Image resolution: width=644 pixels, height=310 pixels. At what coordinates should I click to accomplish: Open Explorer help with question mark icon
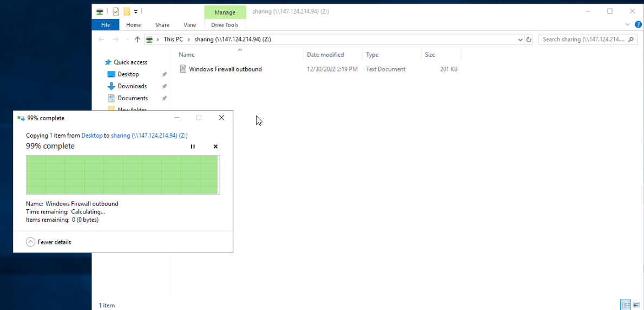pyautogui.click(x=638, y=24)
